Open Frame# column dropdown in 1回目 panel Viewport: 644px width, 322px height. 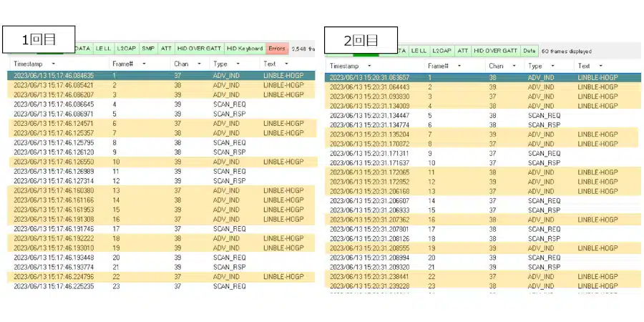[145, 64]
